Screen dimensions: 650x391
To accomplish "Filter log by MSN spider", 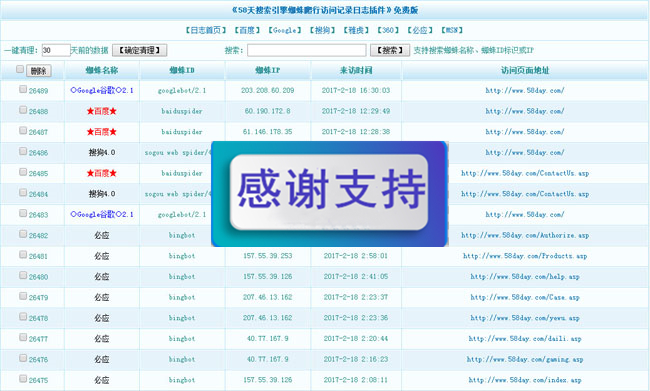I will 452,30.
